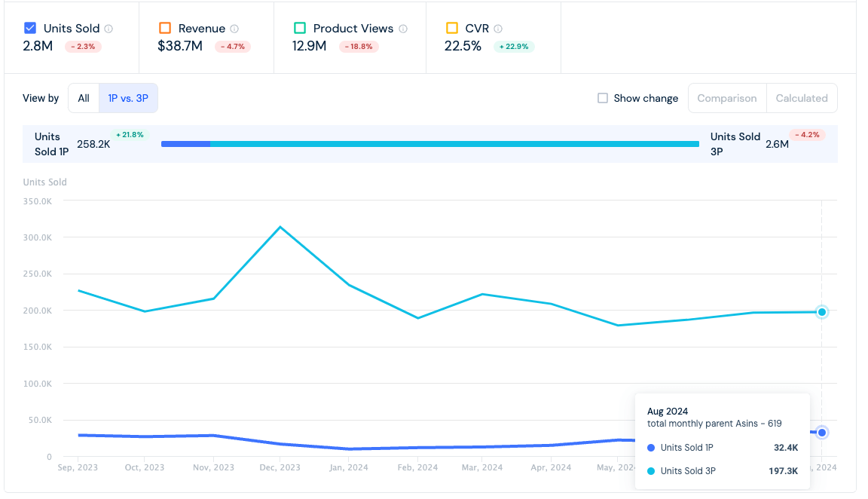Click the +21.8% Units Sold 1P badge

click(x=130, y=135)
